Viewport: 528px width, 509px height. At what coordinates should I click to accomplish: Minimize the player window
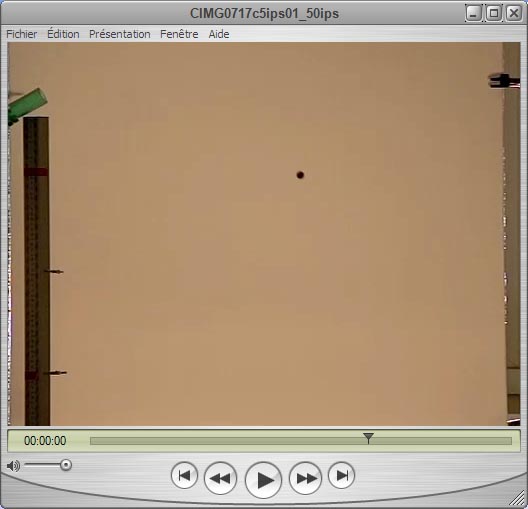(x=474, y=13)
